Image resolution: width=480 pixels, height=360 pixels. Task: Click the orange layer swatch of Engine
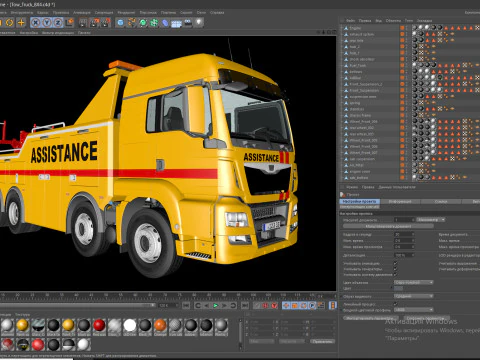point(402,28)
